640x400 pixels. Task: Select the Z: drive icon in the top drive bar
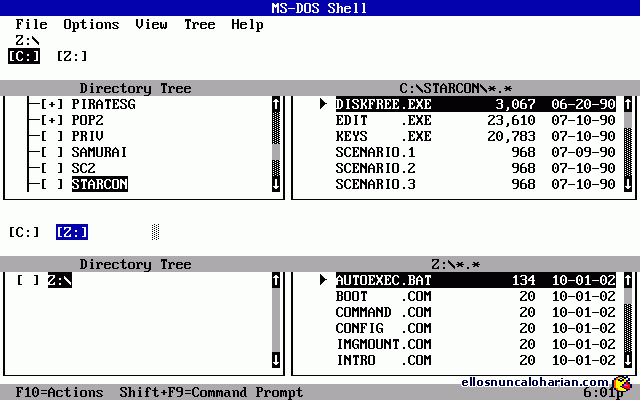tap(71, 56)
